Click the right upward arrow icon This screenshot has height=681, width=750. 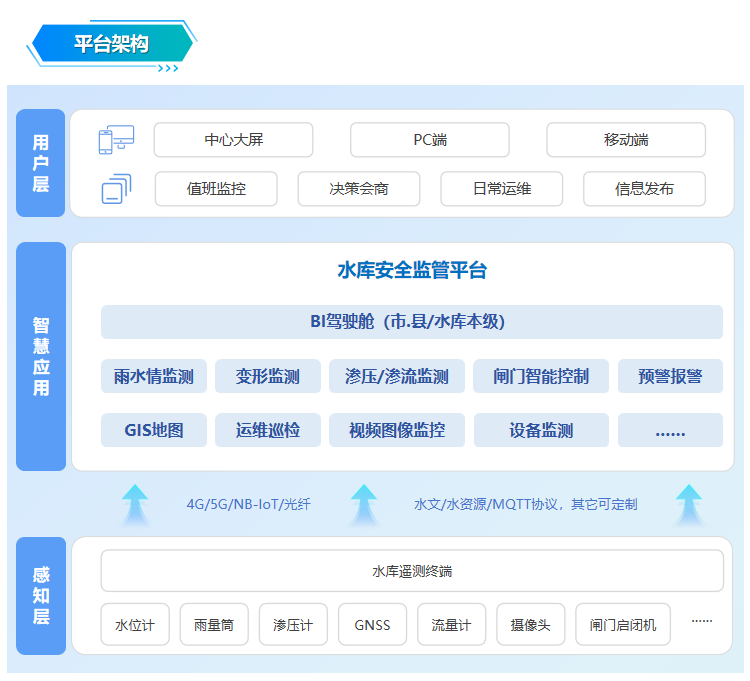(x=689, y=505)
